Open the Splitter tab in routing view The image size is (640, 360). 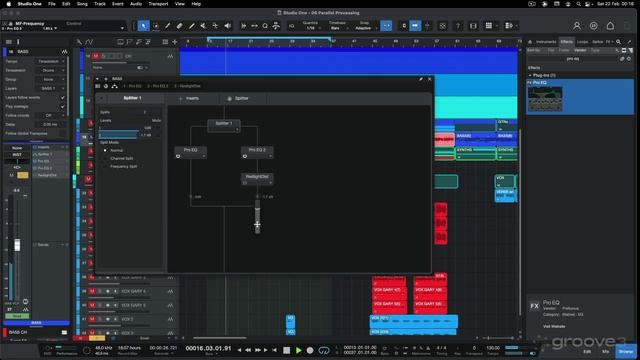(x=238, y=98)
